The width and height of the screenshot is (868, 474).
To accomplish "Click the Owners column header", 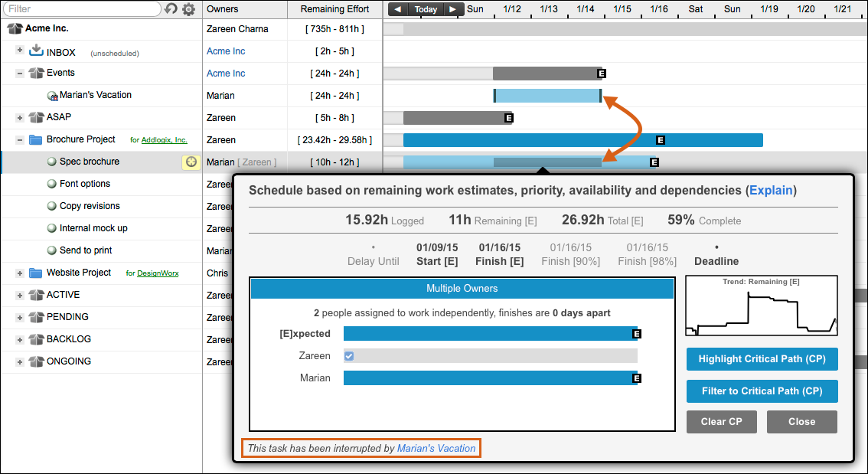I will (x=223, y=9).
